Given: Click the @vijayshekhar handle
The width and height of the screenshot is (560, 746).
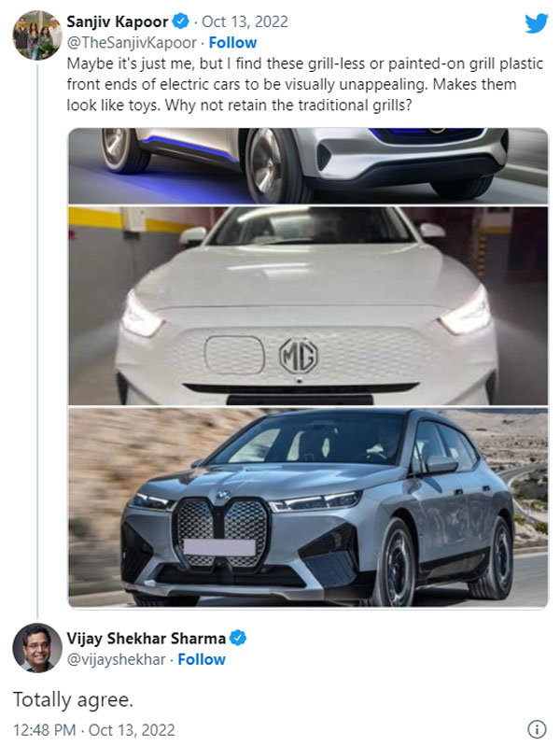Looking at the screenshot, I should [x=117, y=659].
